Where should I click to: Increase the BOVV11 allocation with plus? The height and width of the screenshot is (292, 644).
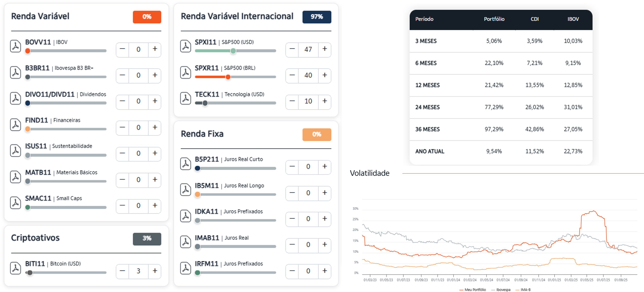155,49
